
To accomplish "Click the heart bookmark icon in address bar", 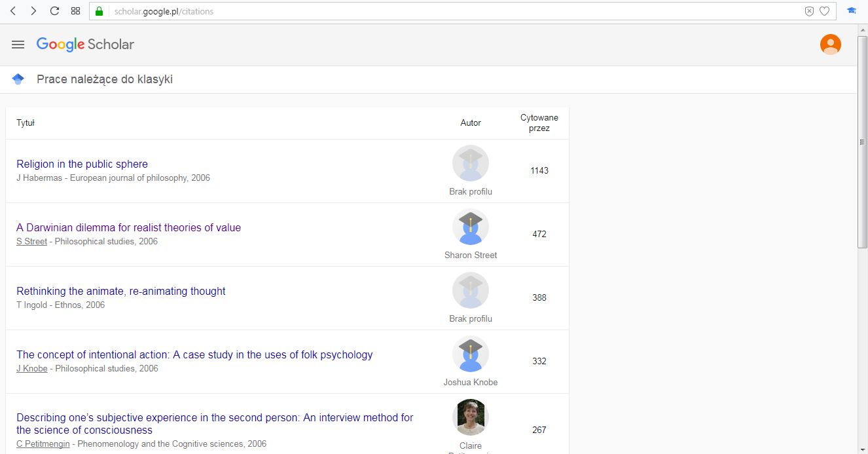I will (x=824, y=11).
